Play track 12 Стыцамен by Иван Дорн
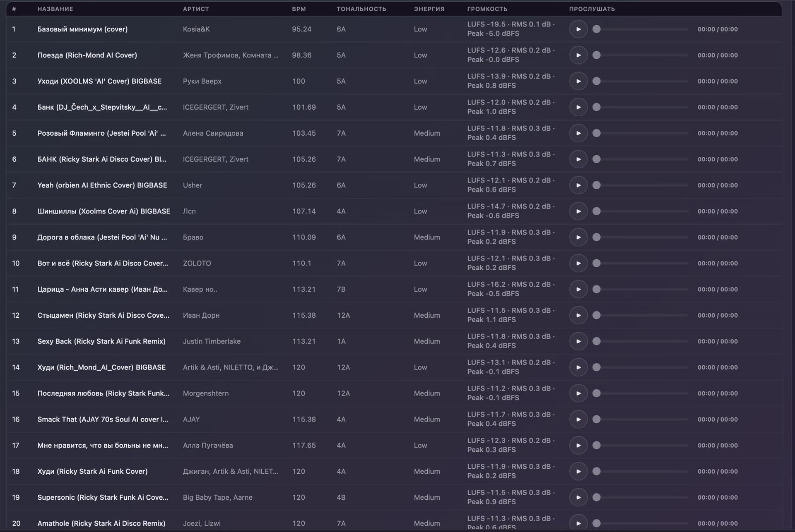795x532 pixels. click(578, 315)
